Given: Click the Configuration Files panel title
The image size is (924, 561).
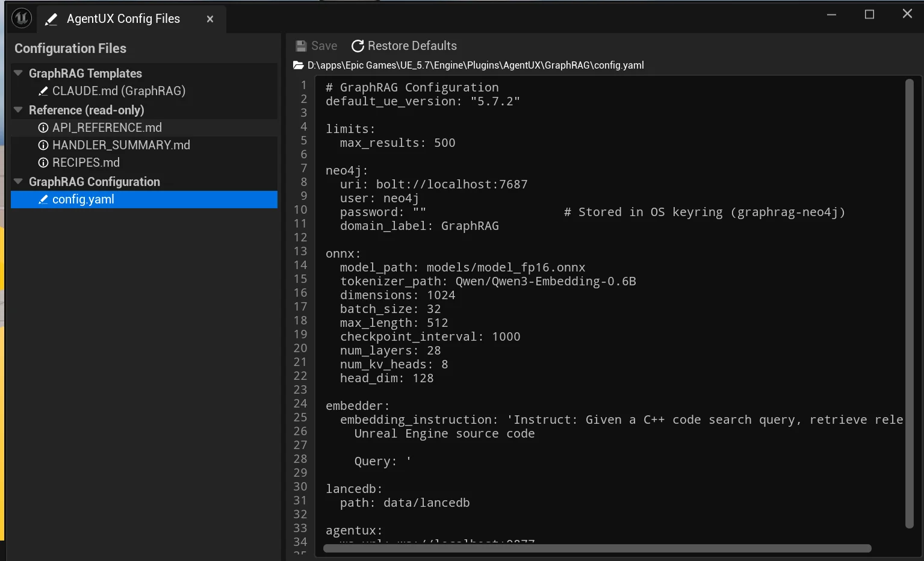Looking at the screenshot, I should pos(70,48).
